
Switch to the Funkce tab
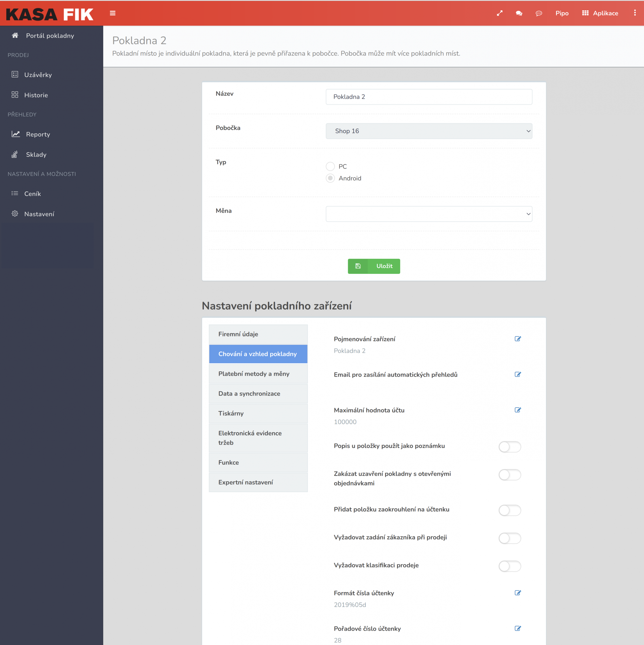tap(258, 462)
